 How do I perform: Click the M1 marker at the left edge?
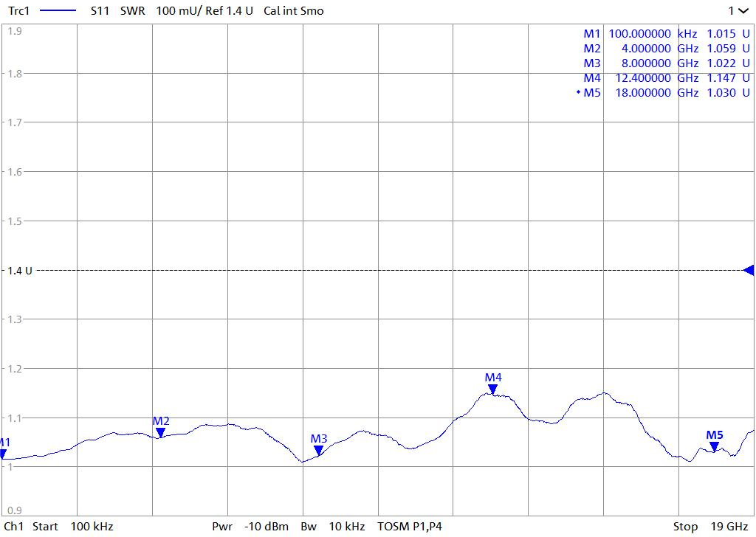[x=3, y=454]
